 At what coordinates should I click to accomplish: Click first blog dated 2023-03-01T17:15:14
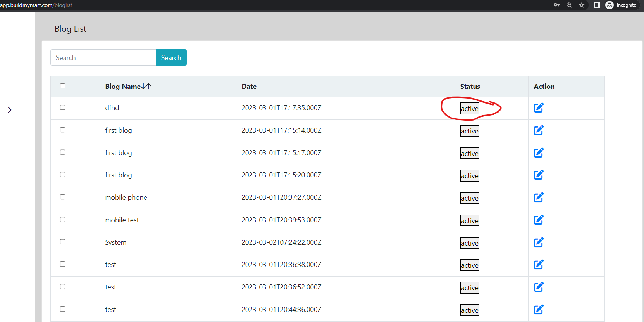click(118, 130)
